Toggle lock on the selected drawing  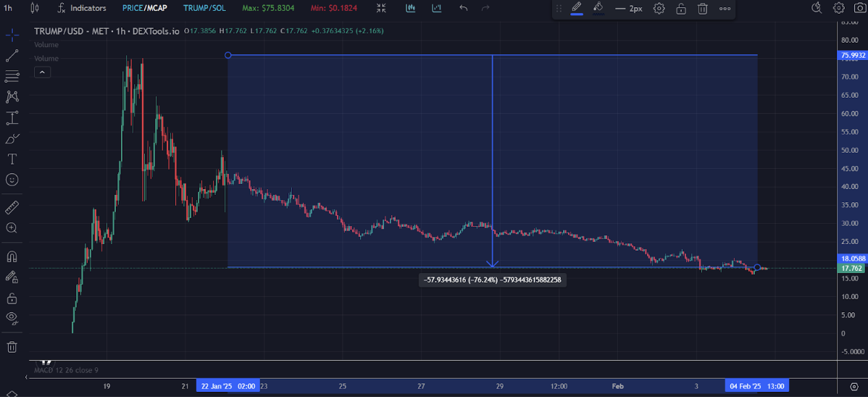(x=680, y=9)
